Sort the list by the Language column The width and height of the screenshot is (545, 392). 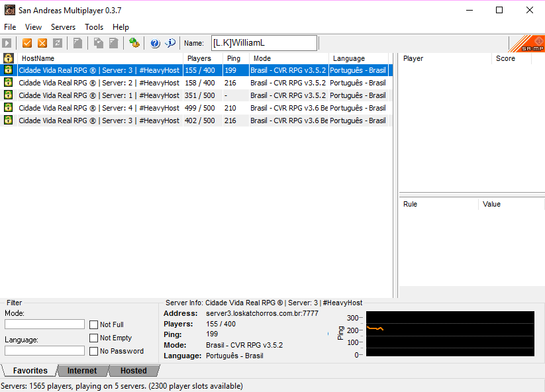358,58
